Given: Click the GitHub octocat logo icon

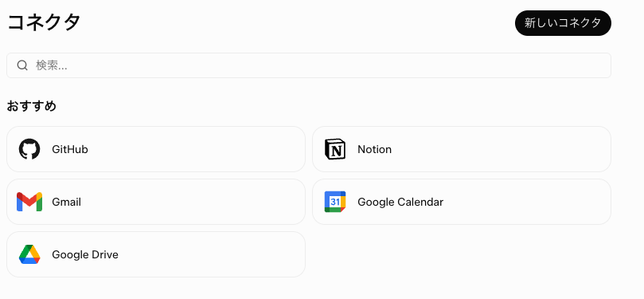Looking at the screenshot, I should coord(29,149).
